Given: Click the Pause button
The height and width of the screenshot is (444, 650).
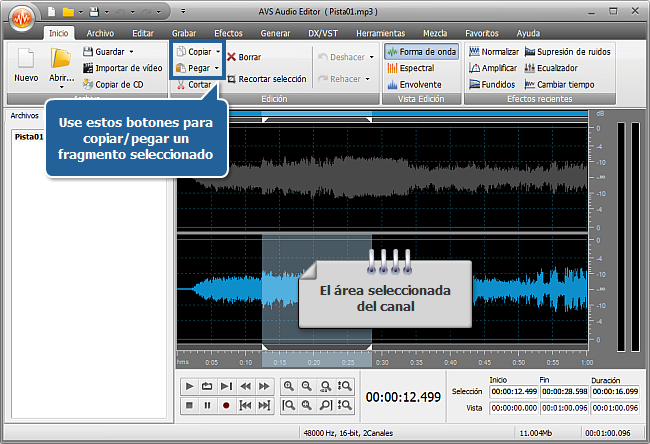Looking at the screenshot, I should click(207, 405).
